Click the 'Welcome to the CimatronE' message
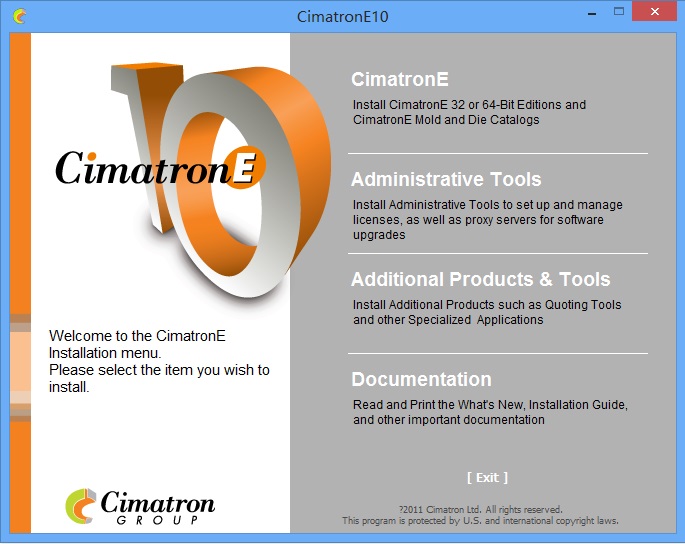The height and width of the screenshot is (544, 685). coord(159,361)
